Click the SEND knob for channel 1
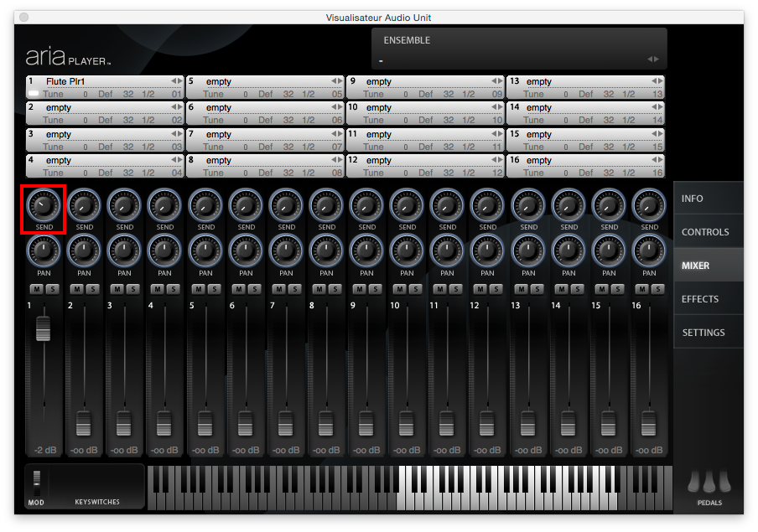Image resolution: width=758 pixels, height=532 pixels. tap(44, 204)
